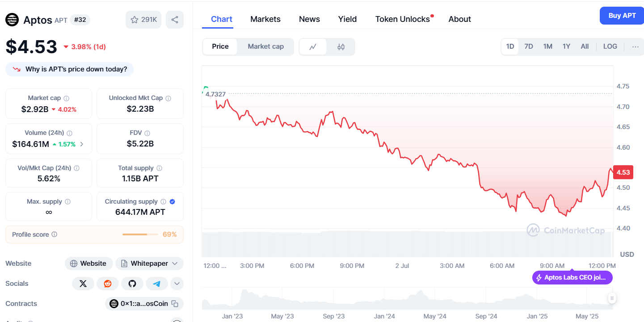The width and height of the screenshot is (644, 322).
Task: Open the About tab
Action: coord(460,19)
